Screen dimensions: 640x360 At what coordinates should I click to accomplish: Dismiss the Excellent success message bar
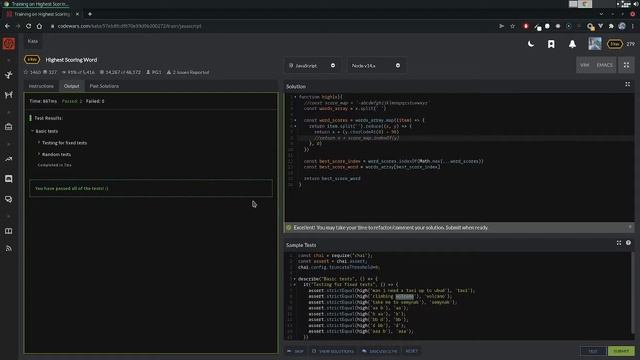tap(630, 227)
